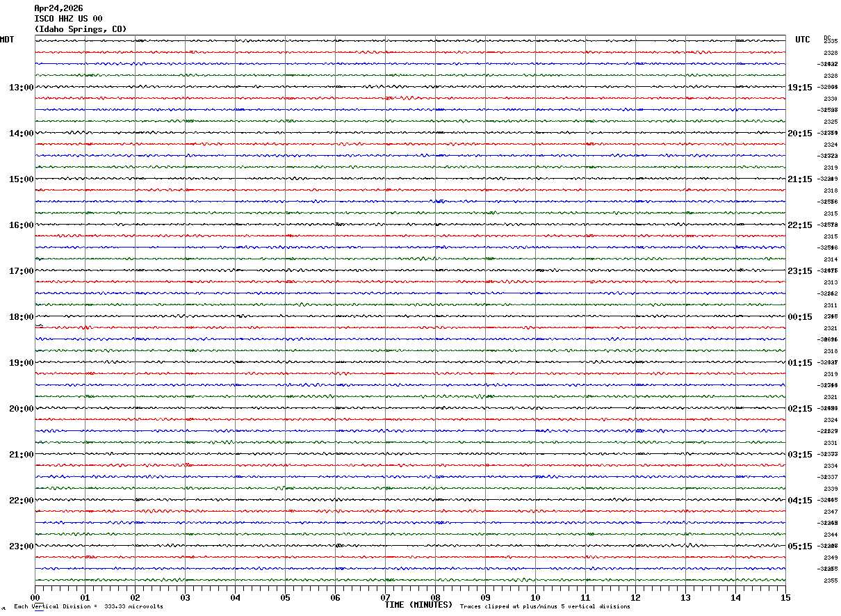Image resolution: width=841 pixels, height=616 pixels.
Task: Click the 00:15 UTC time label
Action: [799, 317]
